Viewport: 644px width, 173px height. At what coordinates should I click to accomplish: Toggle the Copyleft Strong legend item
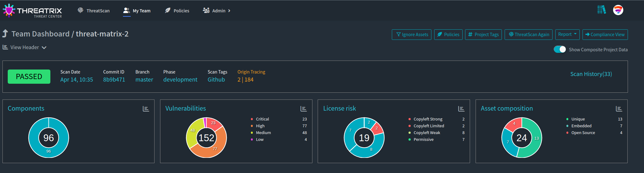(x=428, y=119)
